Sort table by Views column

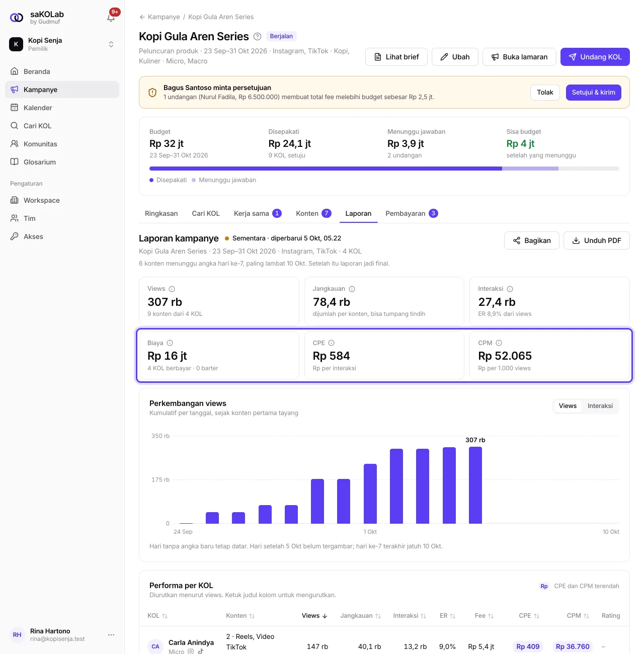click(314, 616)
